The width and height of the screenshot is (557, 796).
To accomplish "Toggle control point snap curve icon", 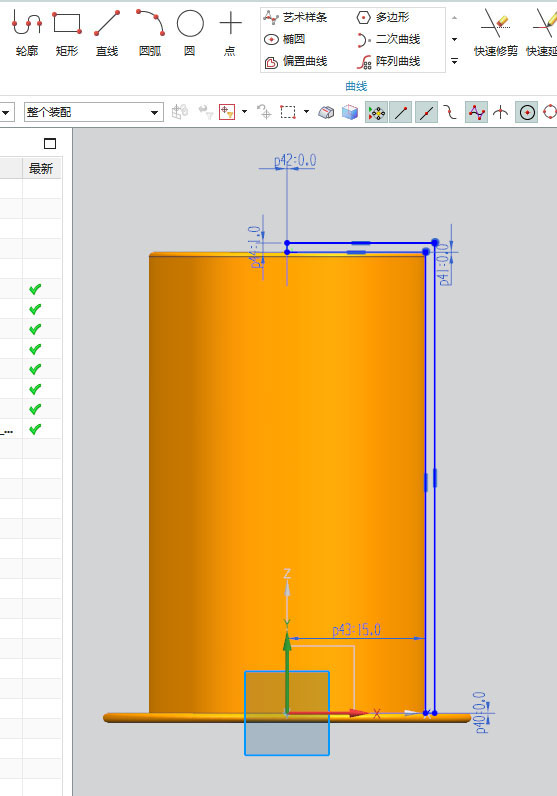I will (450, 112).
